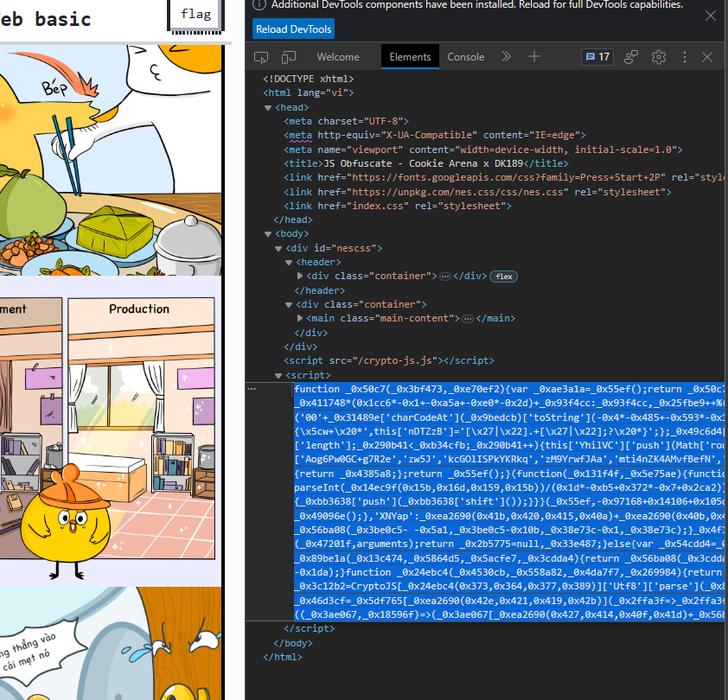
Task: Select the closing script tag line
Action: tap(310, 628)
